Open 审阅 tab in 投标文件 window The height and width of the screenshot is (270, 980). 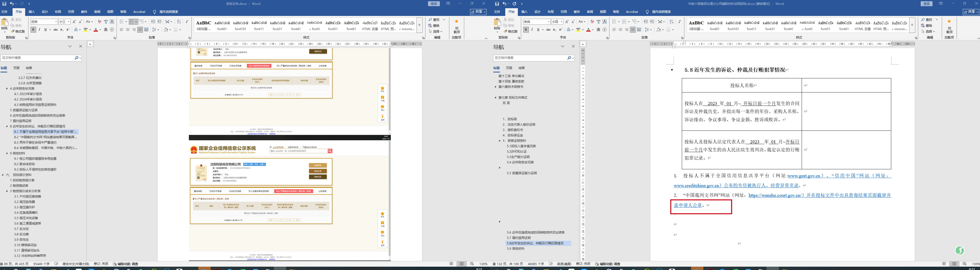[x=97, y=12]
